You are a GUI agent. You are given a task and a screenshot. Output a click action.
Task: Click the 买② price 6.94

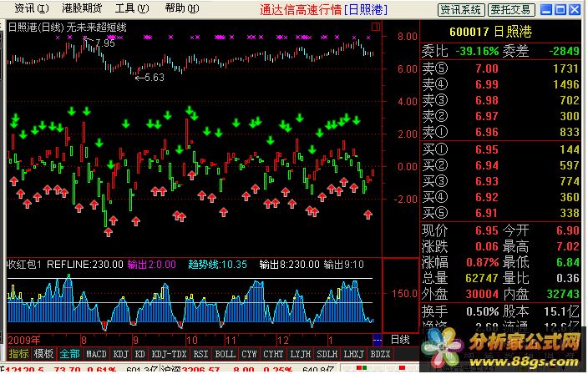[x=487, y=165]
